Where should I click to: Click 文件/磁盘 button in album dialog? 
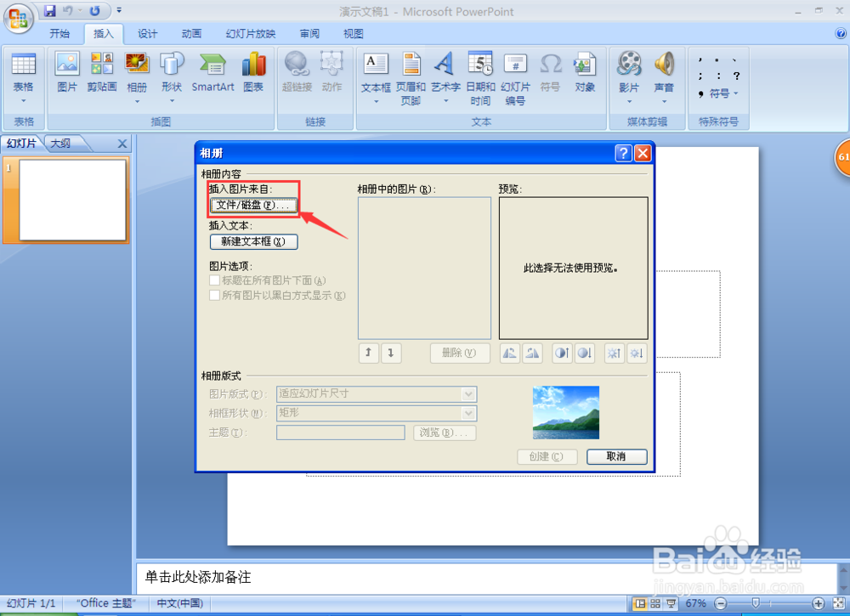[253, 206]
